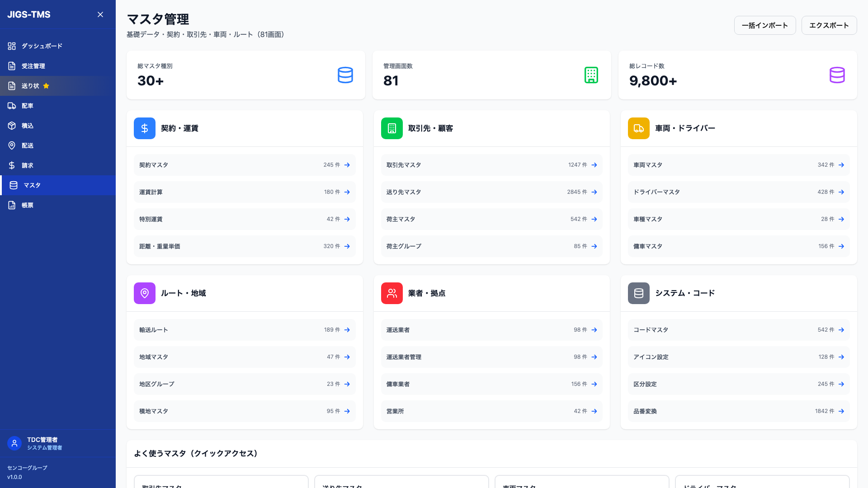Click the エクスポート button

tap(829, 25)
